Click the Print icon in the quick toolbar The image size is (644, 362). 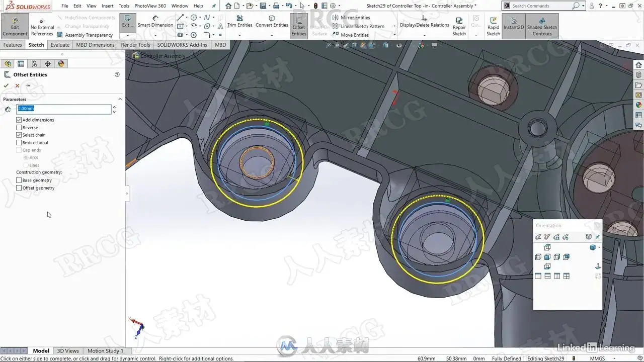[x=276, y=6]
